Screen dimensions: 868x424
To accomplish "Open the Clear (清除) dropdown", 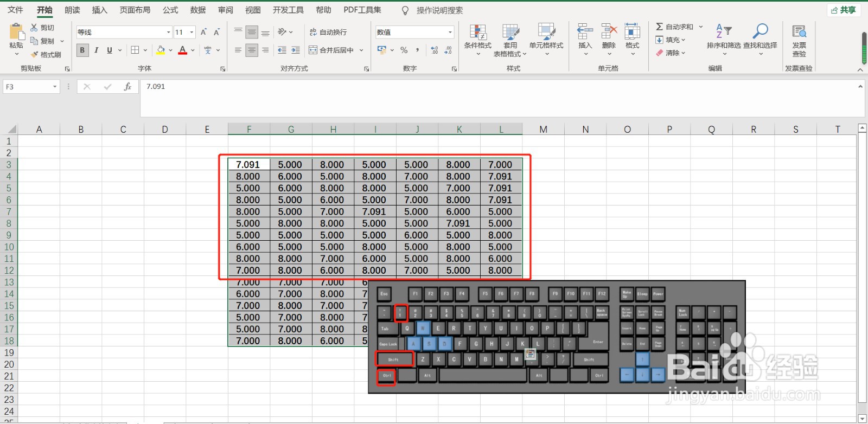I will point(670,53).
